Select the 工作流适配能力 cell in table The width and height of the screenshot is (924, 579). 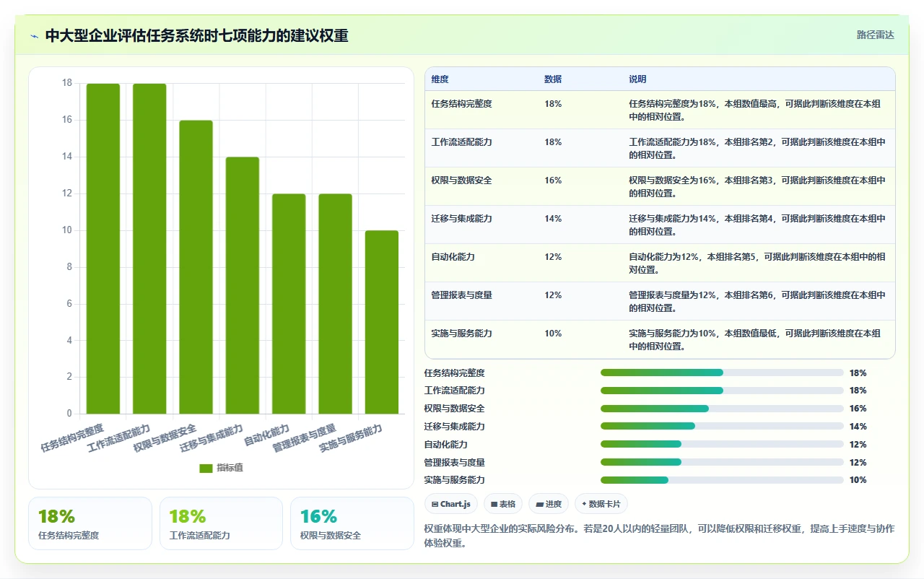461,142
